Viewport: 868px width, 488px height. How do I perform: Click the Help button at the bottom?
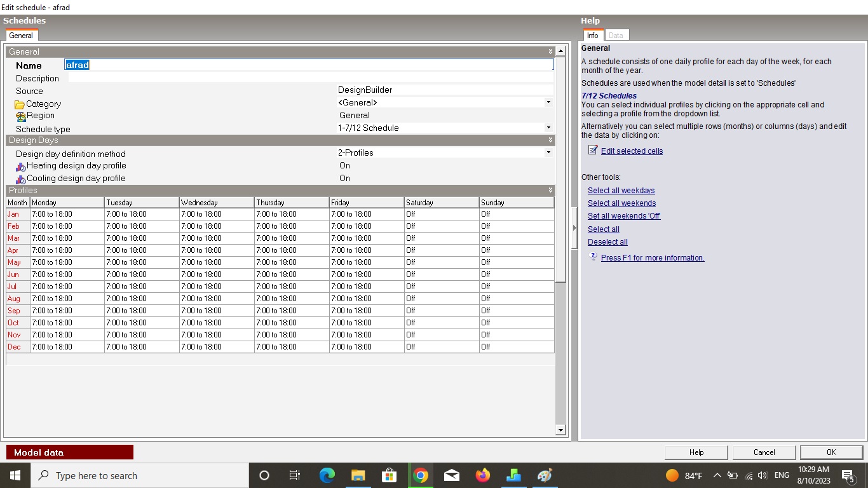click(x=696, y=452)
